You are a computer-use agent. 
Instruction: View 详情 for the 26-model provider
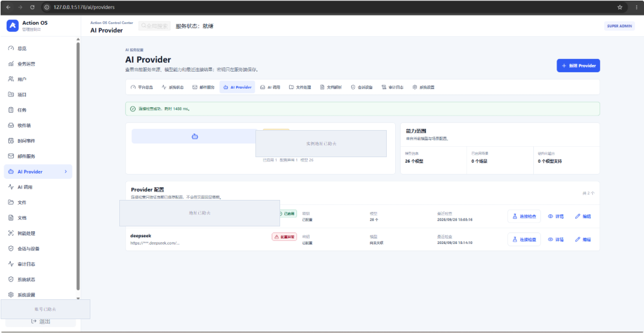tap(555, 216)
